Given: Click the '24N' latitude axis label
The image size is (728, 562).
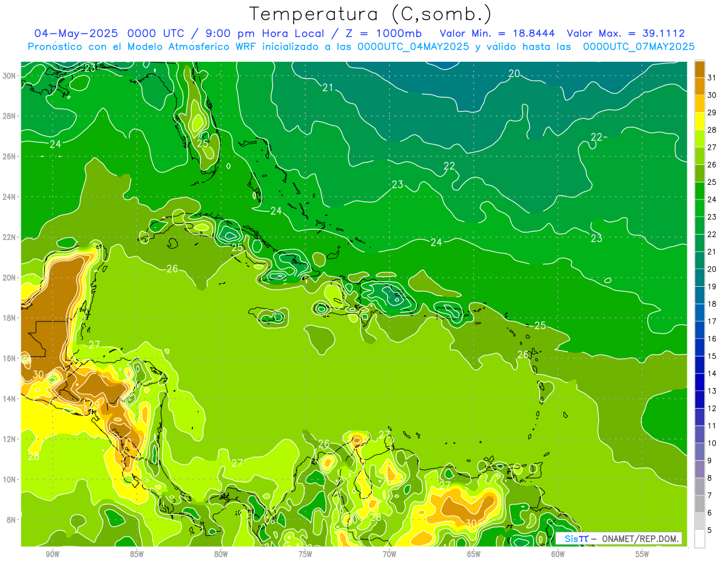Looking at the screenshot, I should click(10, 197).
